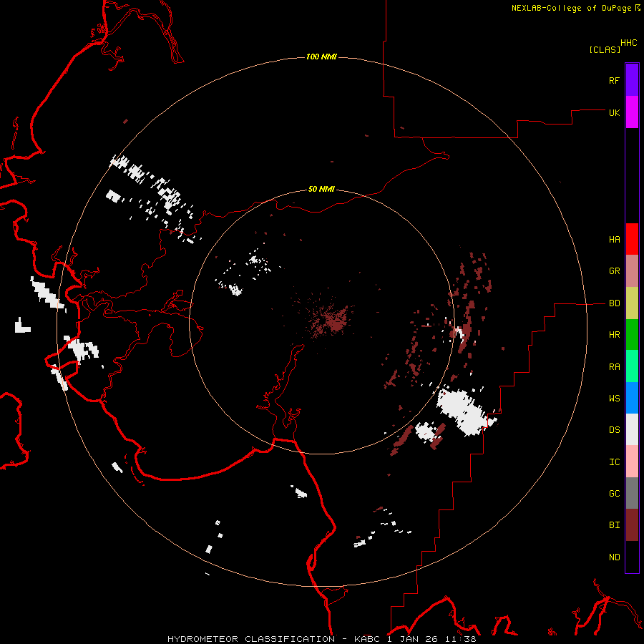The width and height of the screenshot is (644, 644).
Task: Click the HHC product code label
Action: tap(629, 43)
